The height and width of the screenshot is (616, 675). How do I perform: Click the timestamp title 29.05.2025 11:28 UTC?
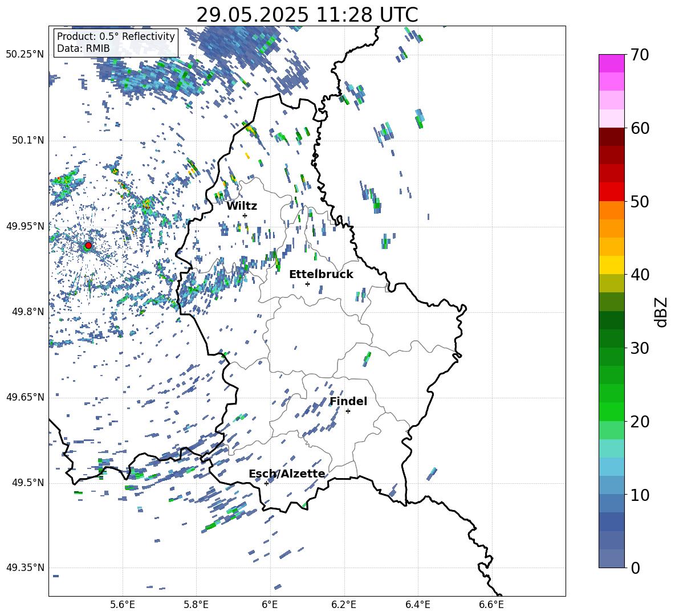(307, 15)
